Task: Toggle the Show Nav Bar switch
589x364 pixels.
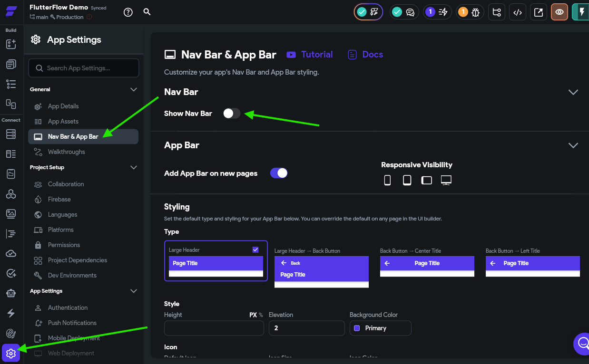Action: tap(232, 113)
